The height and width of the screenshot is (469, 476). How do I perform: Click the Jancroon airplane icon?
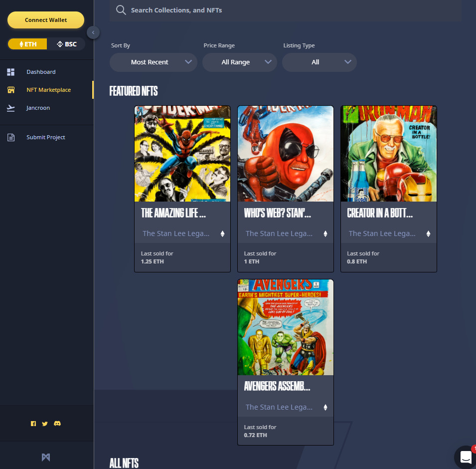[10, 108]
